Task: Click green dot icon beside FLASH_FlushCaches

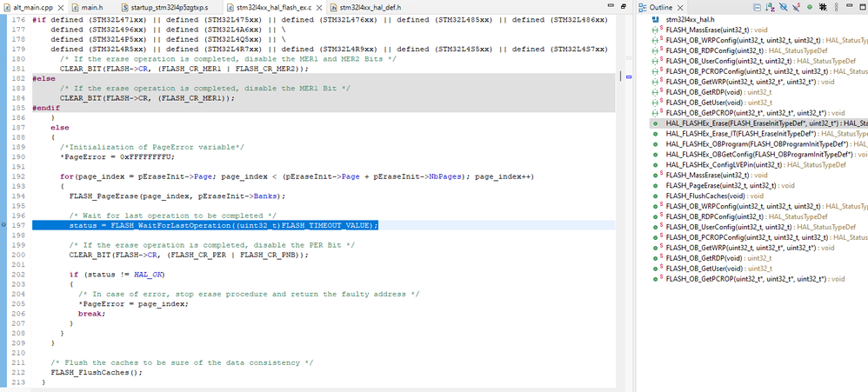Action: click(656, 196)
